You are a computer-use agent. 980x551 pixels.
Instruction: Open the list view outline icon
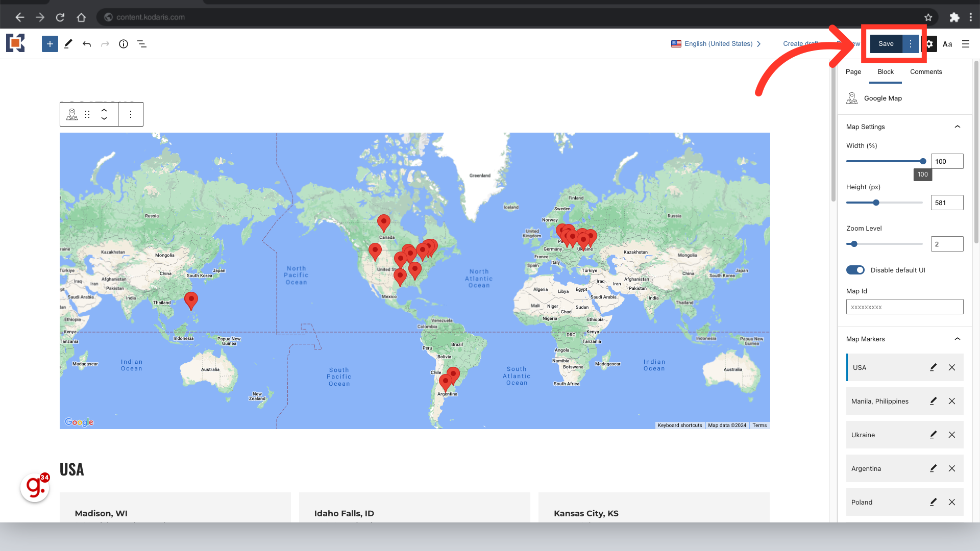click(142, 44)
